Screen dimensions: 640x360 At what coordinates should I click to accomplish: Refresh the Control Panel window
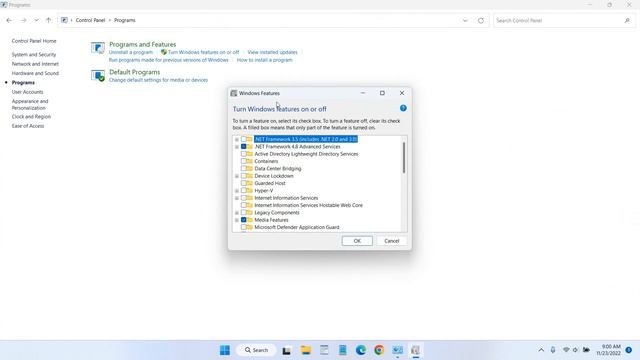481,20
